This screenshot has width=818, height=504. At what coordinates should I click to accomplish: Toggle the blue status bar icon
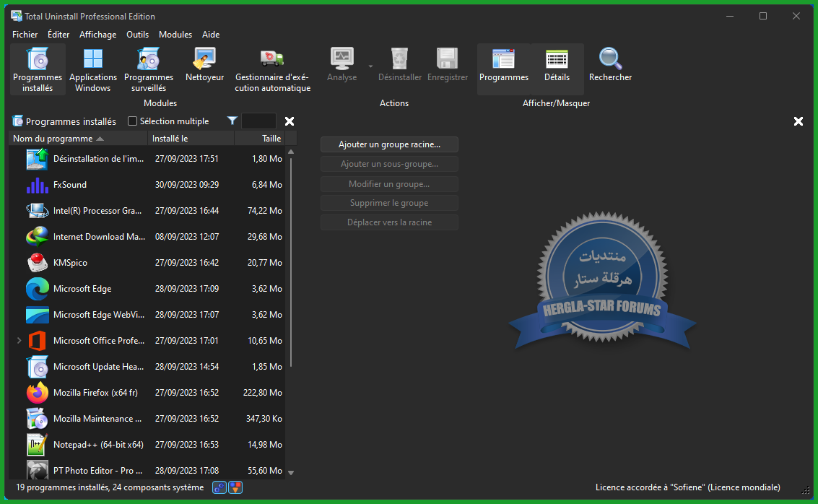pos(219,487)
